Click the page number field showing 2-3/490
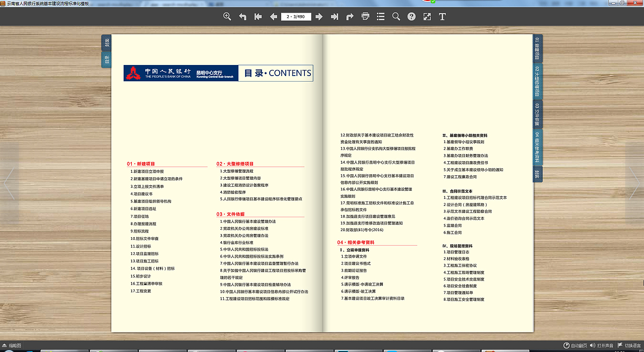 (x=296, y=17)
